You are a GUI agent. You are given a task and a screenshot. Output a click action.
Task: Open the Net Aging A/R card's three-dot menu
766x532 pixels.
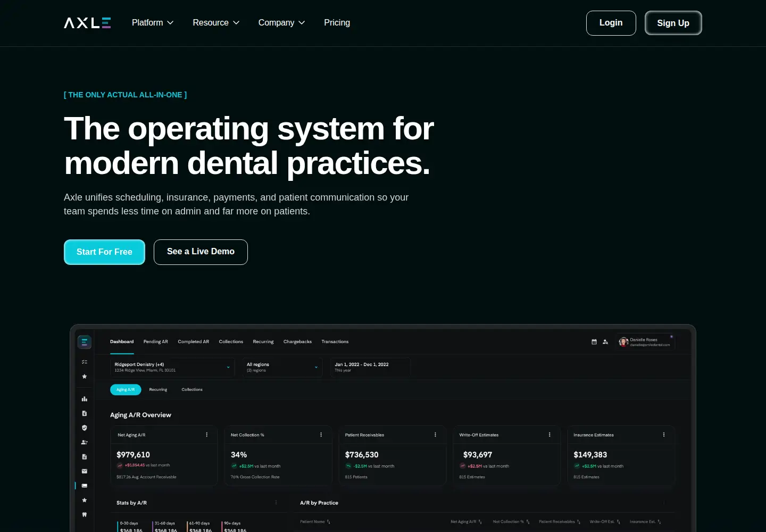point(207,435)
